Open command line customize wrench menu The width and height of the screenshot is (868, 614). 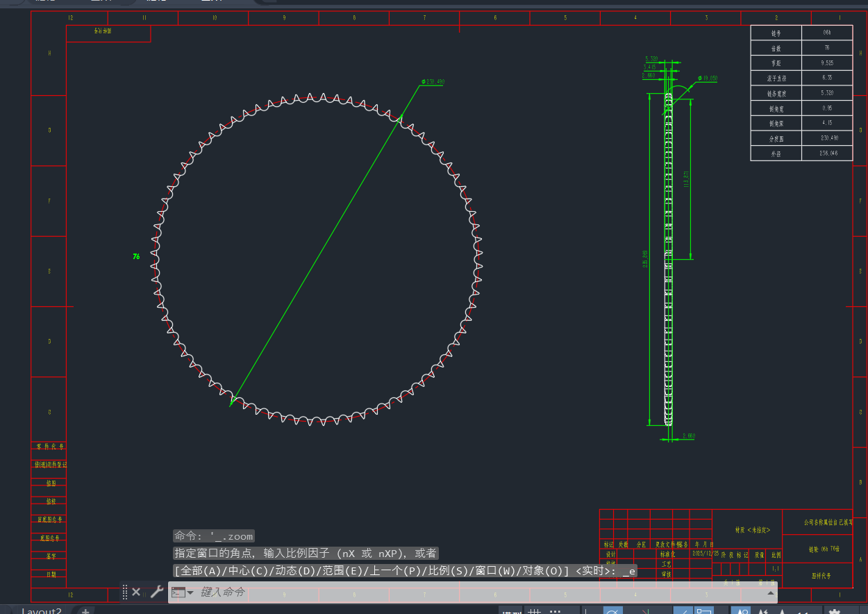pyautogui.click(x=157, y=592)
